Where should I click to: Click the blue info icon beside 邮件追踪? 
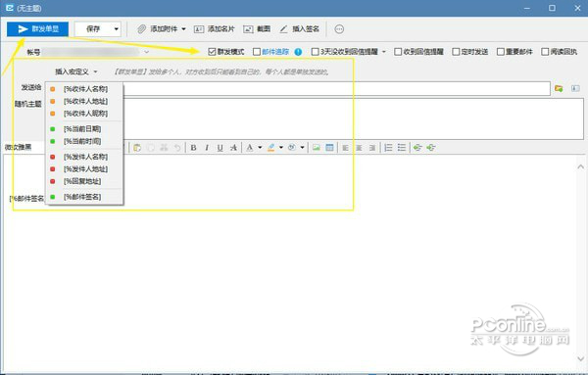tap(298, 52)
